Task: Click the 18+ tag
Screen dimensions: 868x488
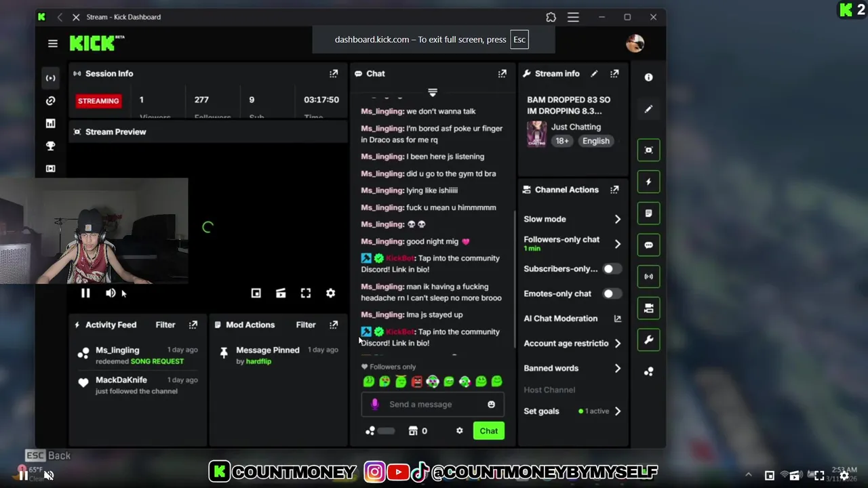Action: (x=562, y=141)
